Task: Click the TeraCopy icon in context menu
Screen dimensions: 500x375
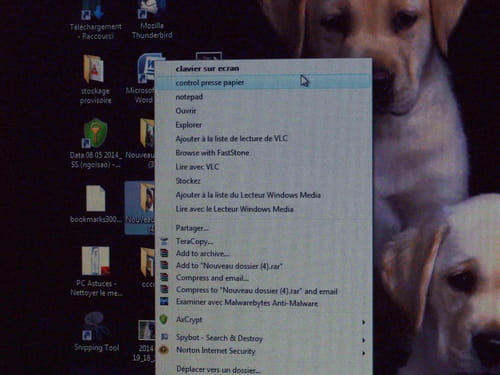Action: coord(164,241)
